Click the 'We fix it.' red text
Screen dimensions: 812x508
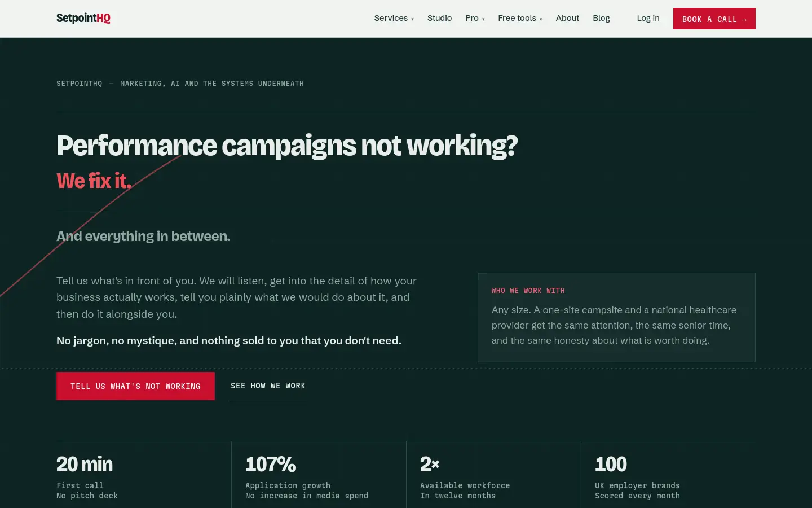(94, 181)
